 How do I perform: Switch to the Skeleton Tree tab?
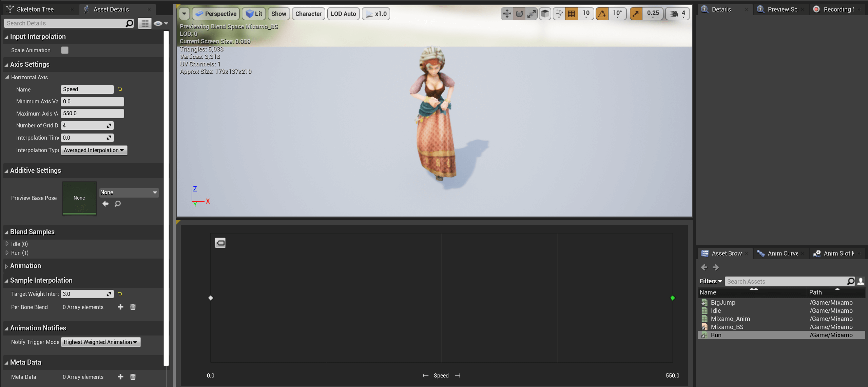pyautogui.click(x=35, y=9)
